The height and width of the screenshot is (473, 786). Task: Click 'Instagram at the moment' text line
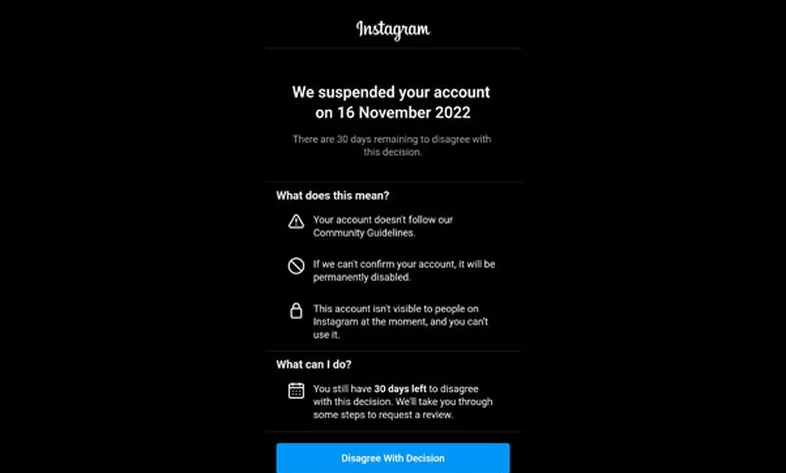click(401, 322)
